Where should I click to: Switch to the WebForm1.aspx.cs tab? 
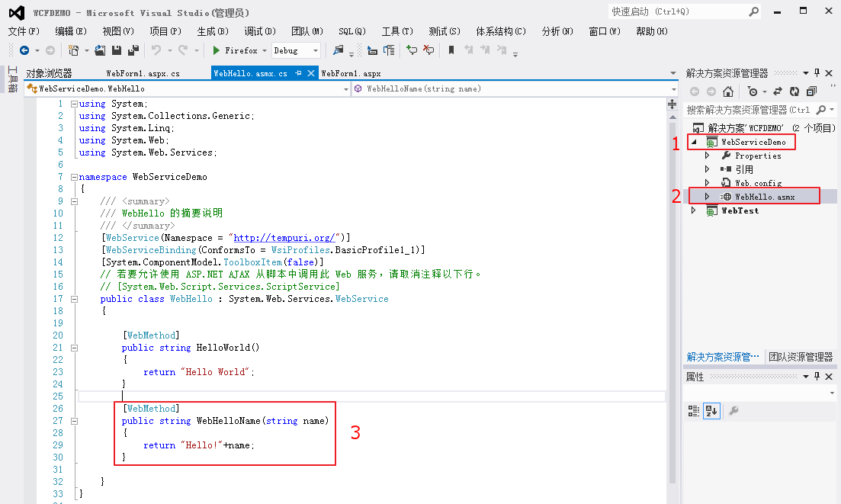(143, 73)
